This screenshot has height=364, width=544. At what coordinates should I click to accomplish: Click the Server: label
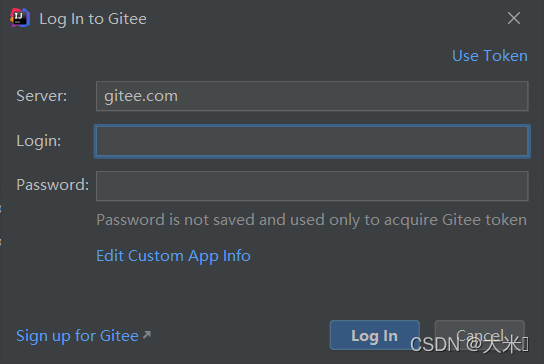(42, 96)
